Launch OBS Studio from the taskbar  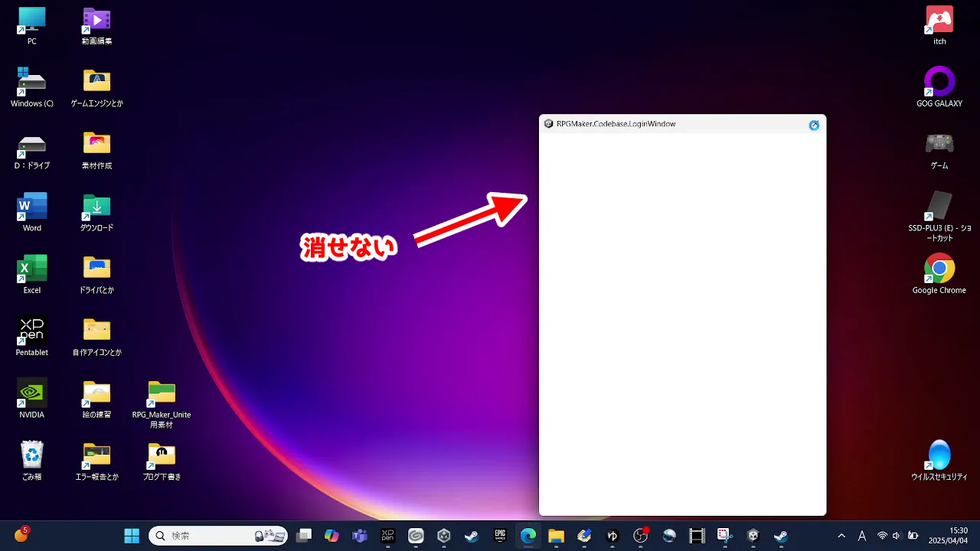point(641,536)
